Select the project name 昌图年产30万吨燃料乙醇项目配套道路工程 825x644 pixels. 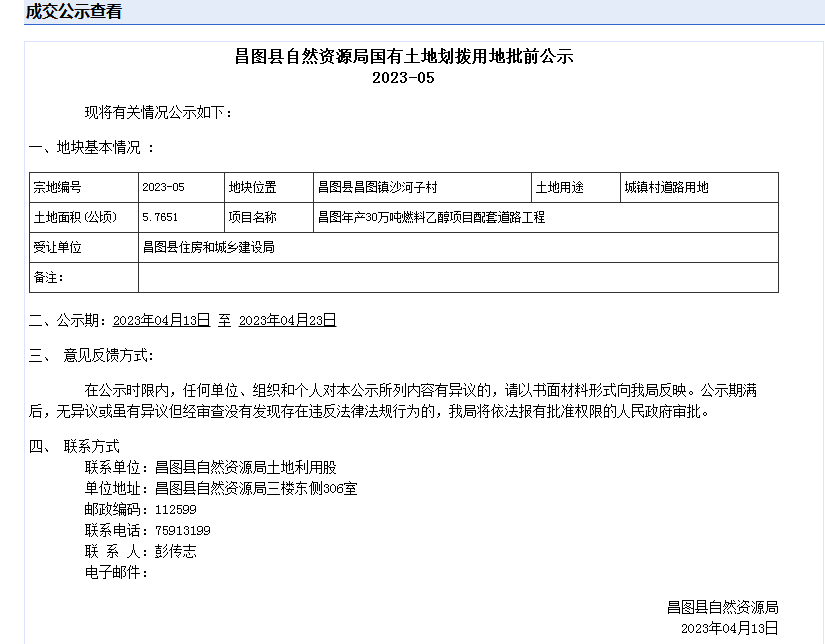click(546, 217)
